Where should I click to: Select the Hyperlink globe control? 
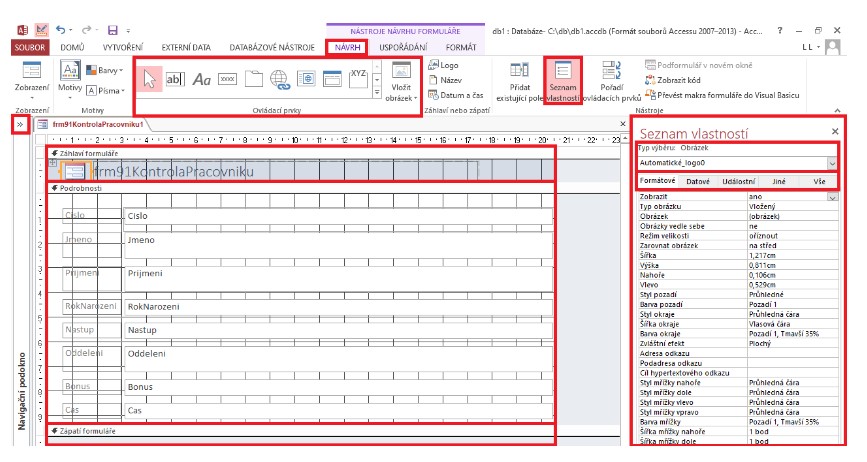[280, 79]
